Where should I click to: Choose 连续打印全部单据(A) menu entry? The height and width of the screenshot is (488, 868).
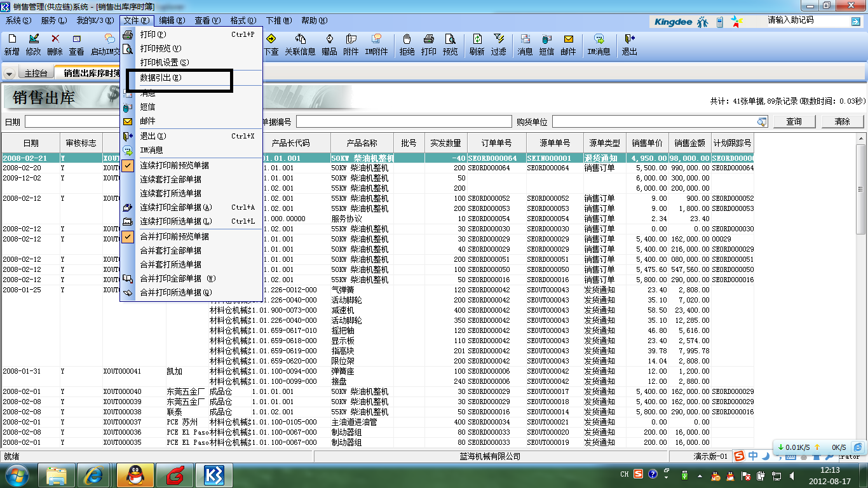point(191,207)
